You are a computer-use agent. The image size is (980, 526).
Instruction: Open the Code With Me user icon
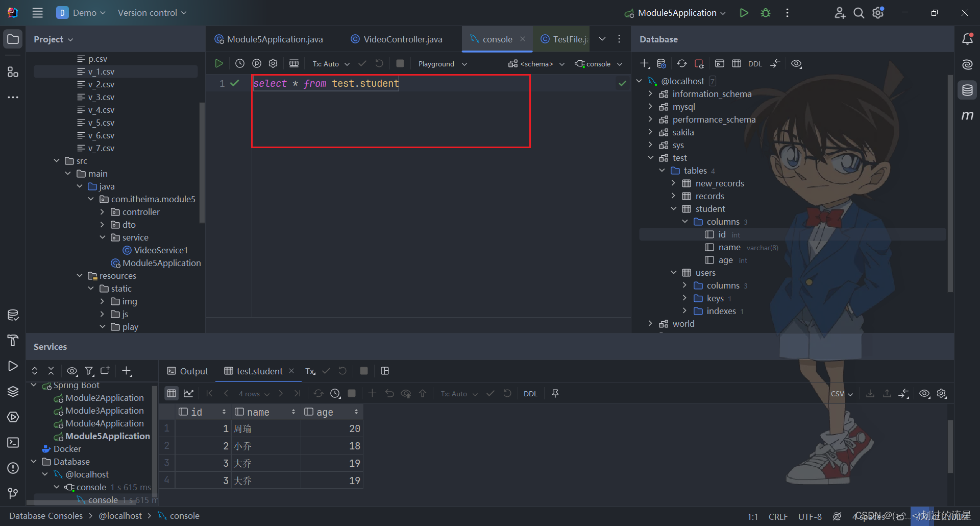(x=840, y=13)
